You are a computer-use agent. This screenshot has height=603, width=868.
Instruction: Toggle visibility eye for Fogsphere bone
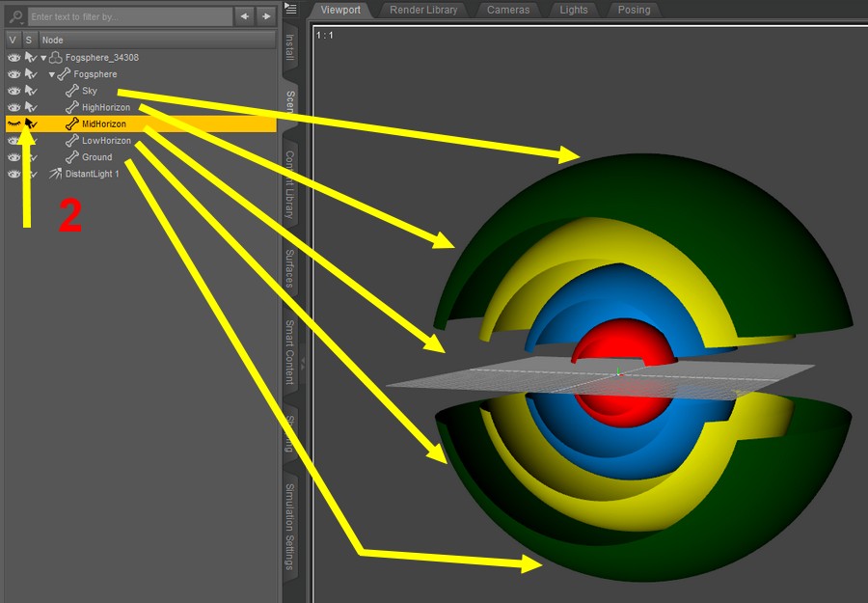(x=14, y=74)
